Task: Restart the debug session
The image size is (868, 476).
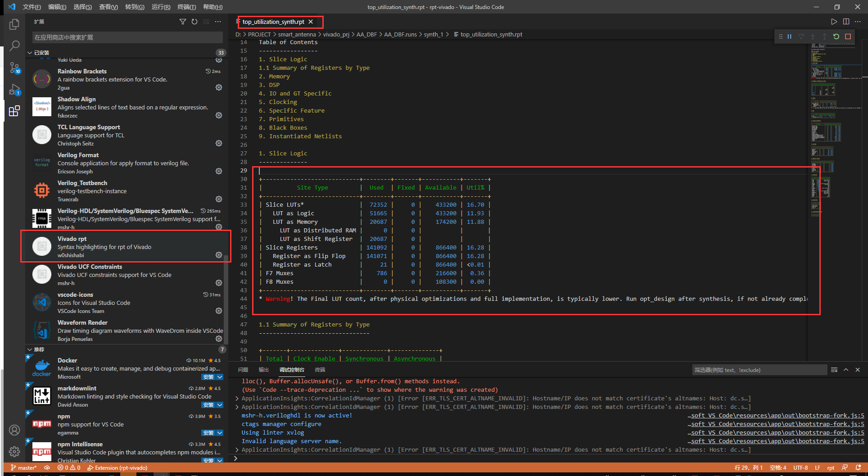Action: pos(836,36)
